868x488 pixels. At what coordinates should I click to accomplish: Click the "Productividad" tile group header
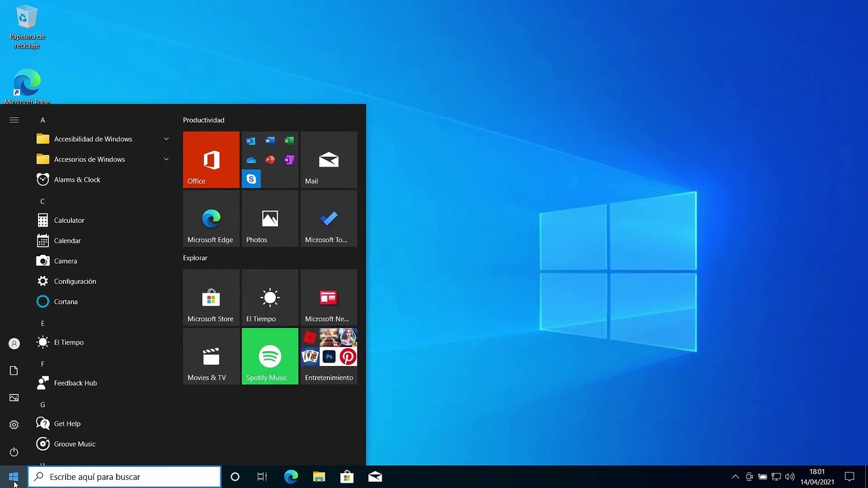[x=203, y=120]
